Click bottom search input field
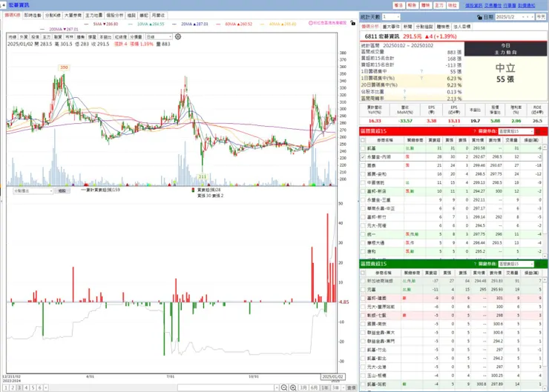This screenshot has width=549, height=392. click(x=226, y=388)
